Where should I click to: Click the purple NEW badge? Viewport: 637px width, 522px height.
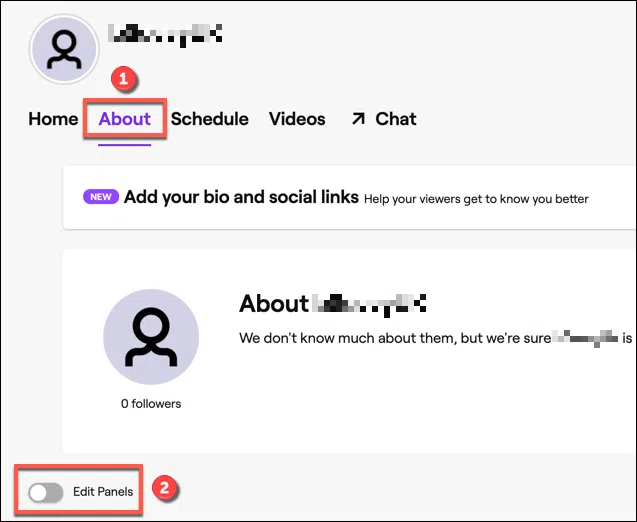(x=101, y=197)
